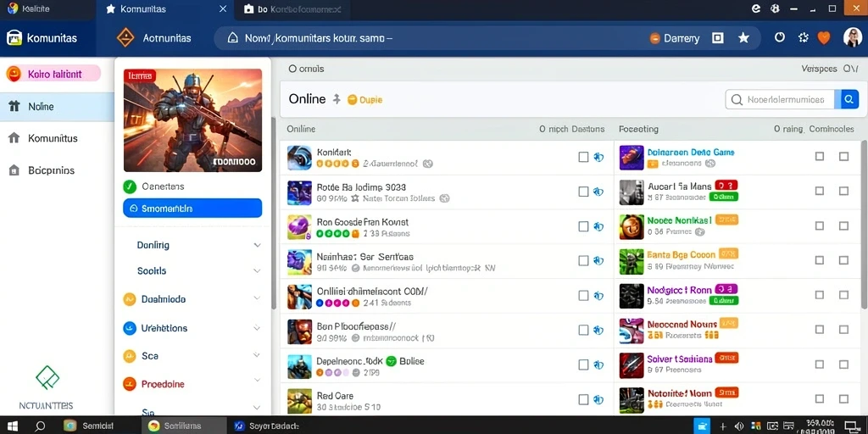The image size is (868, 434).
Task: Expand the Urehstlons section
Action: [257, 328]
